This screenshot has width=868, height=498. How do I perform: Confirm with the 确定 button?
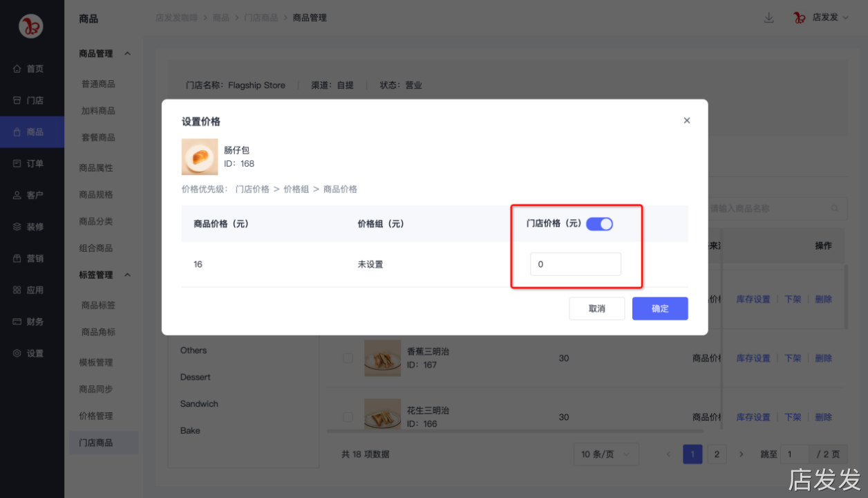(660, 308)
